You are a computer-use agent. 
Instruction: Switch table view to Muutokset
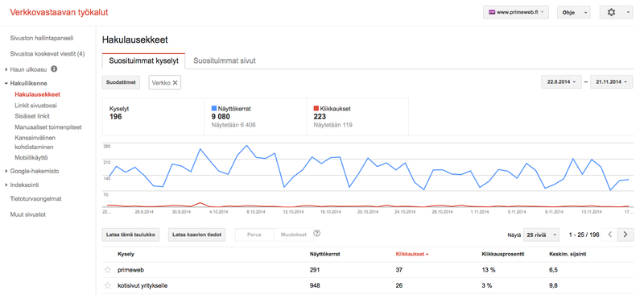point(293,235)
